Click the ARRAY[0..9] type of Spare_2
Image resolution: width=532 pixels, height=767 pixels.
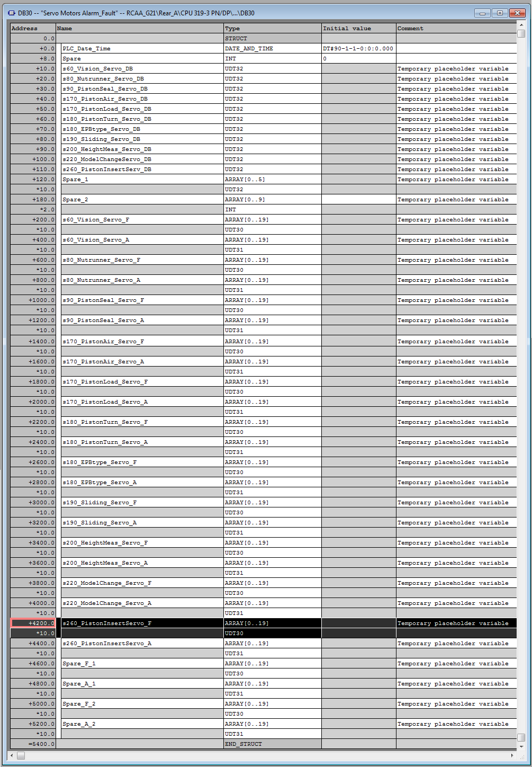[273, 200]
